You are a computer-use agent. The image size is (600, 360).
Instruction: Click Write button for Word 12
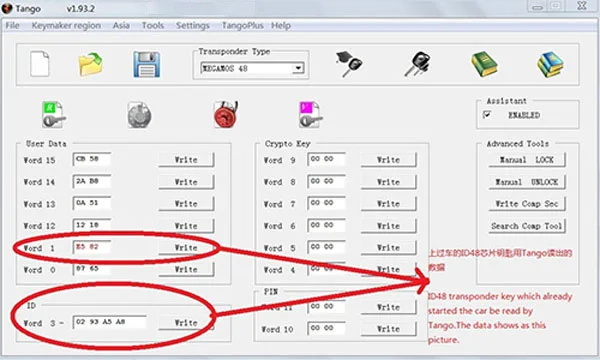(x=186, y=226)
